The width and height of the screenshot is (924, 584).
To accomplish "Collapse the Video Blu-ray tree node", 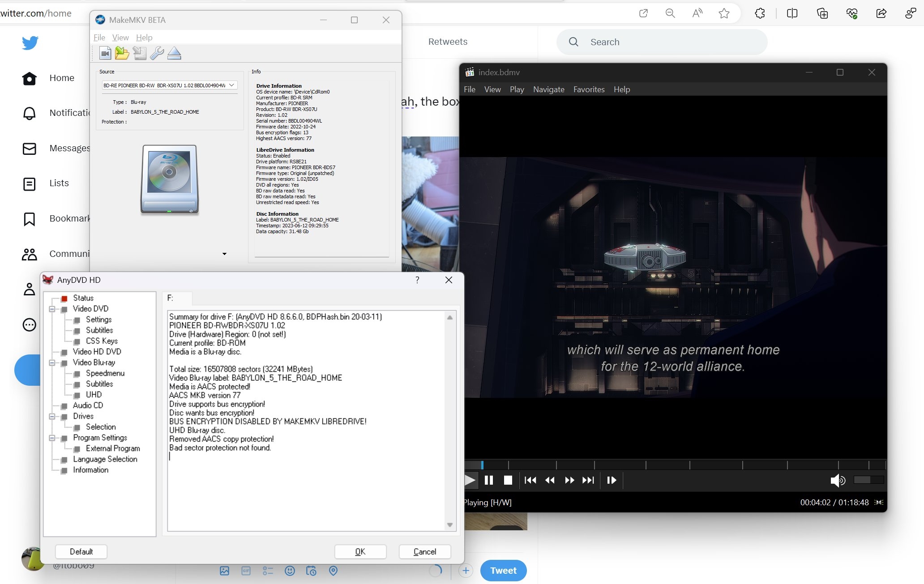I will pyautogui.click(x=52, y=362).
